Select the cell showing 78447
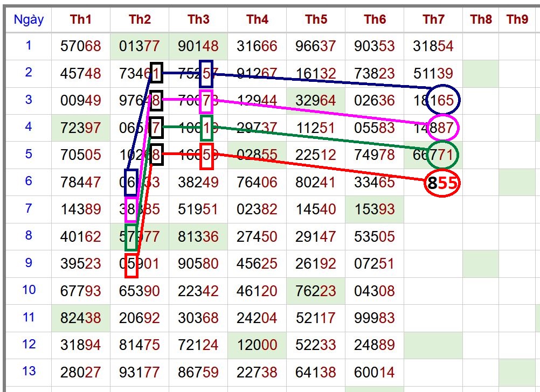This screenshot has width=540, height=392. pyautogui.click(x=81, y=182)
